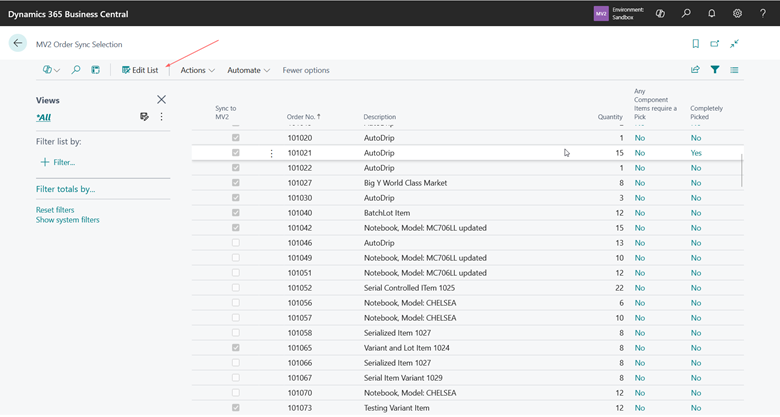
Task: Click the list vertical scrollbar
Action: [742, 170]
